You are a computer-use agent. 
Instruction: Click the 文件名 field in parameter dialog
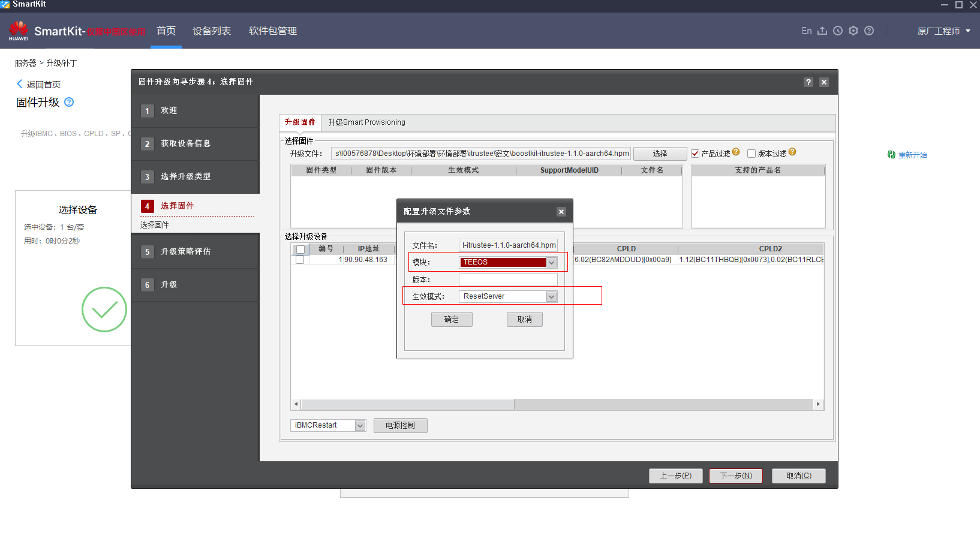click(x=508, y=245)
